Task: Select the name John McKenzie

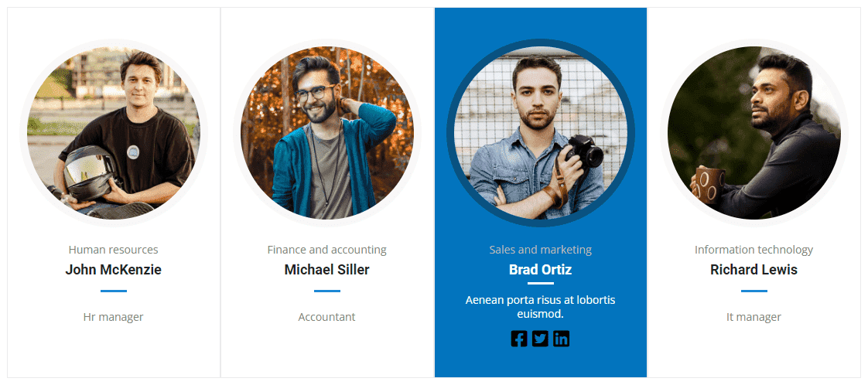Action: (x=114, y=270)
